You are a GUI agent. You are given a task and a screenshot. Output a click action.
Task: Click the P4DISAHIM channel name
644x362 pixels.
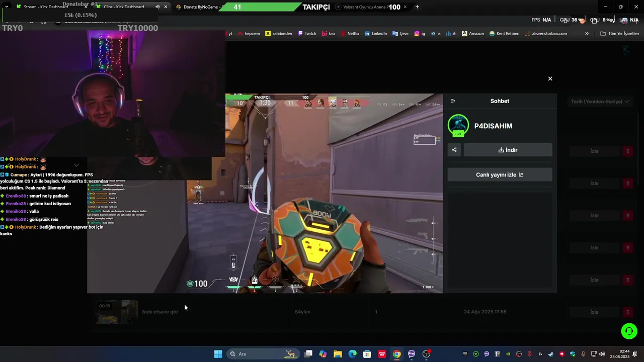[x=493, y=126]
